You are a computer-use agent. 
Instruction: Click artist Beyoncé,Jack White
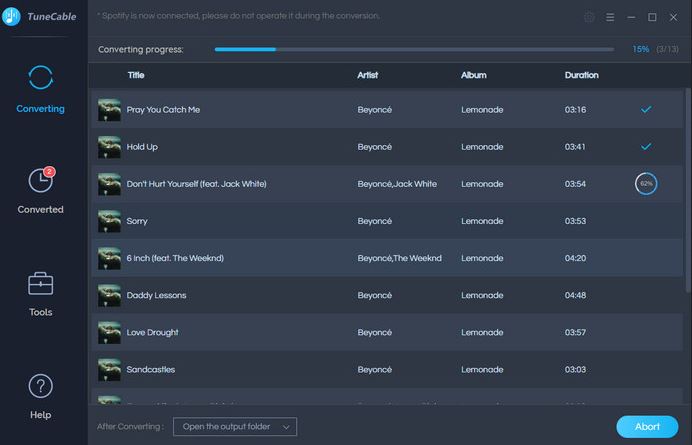pyautogui.click(x=397, y=184)
